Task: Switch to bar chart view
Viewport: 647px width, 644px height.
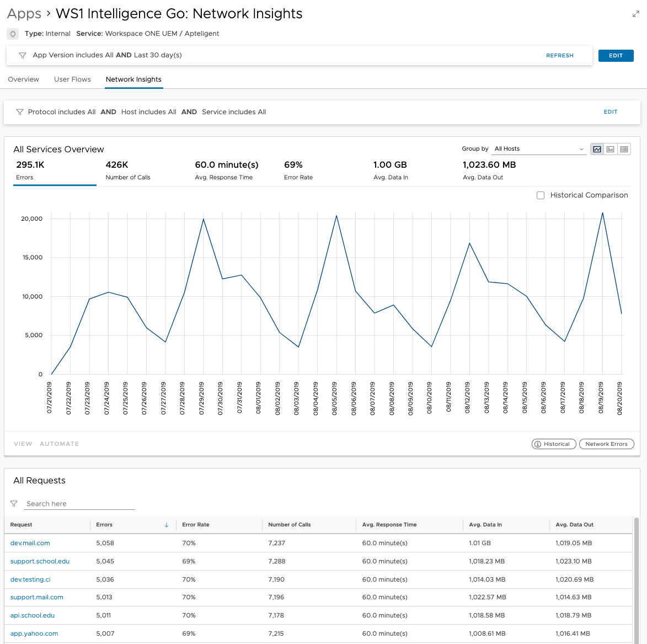Action: point(611,149)
